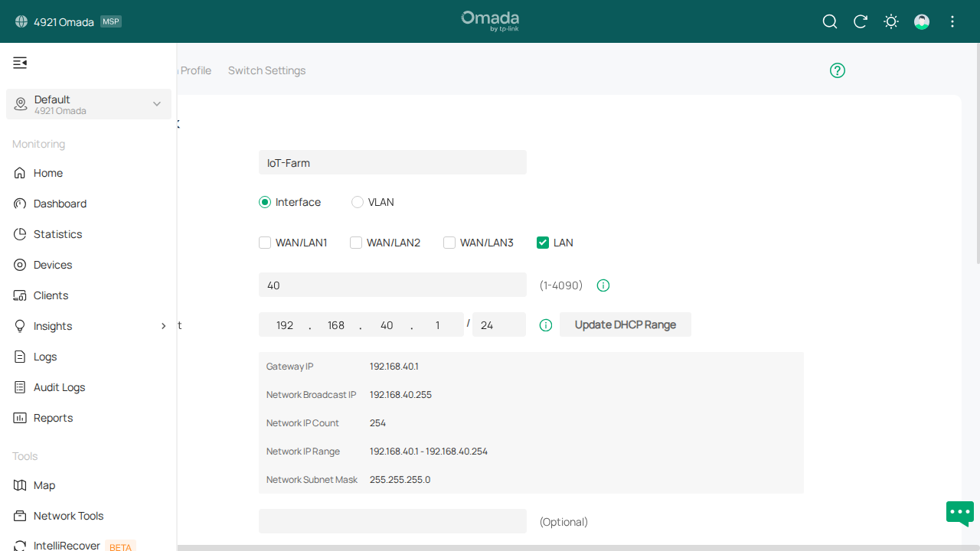Open the chat support bubble icon
Screen dimensions: 980x551
tap(959, 513)
